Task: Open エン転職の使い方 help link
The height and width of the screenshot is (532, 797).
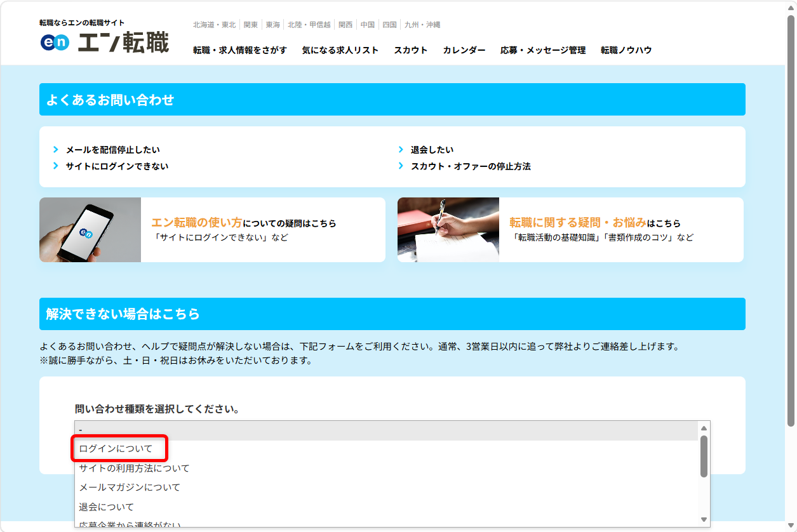Action: coord(197,223)
